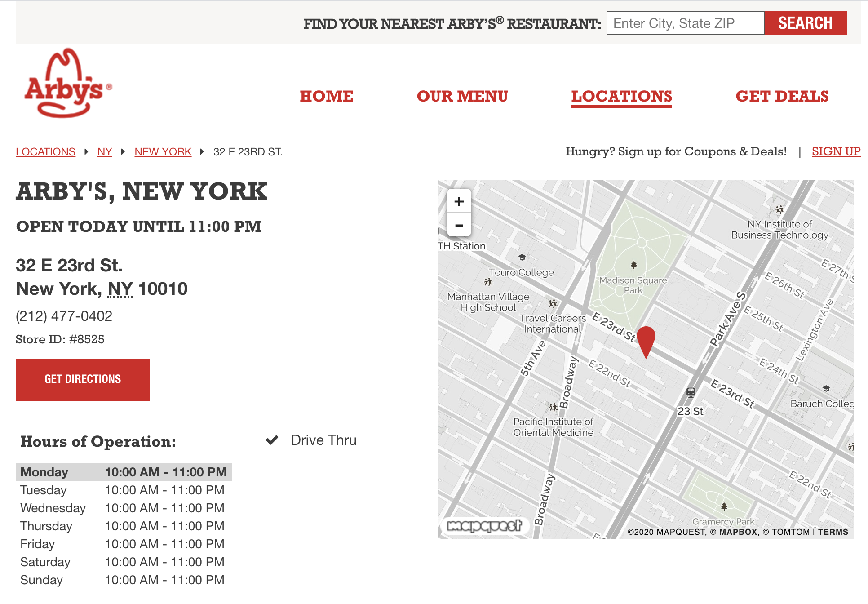The image size is (868, 604).
Task: Open OUR MENU navigation item
Action: (463, 96)
